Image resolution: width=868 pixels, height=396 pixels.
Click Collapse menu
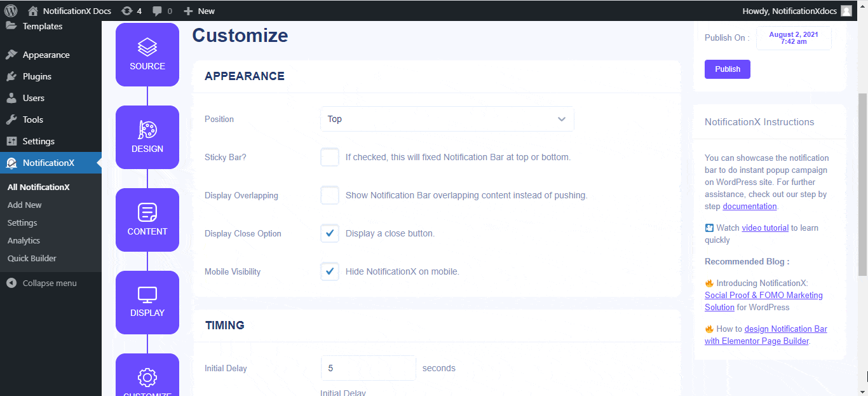[50, 283]
